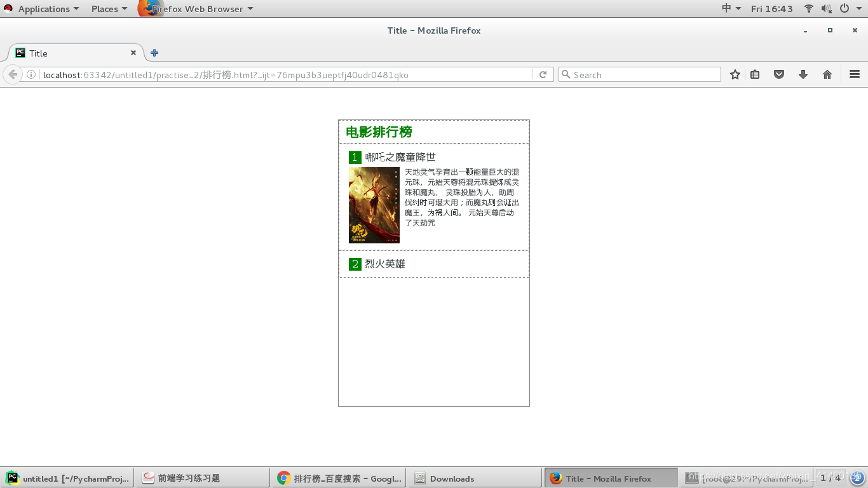Viewport: 868px width, 488px height.
Task: Click the movie title 哪吒之魔童降世
Action: point(400,158)
